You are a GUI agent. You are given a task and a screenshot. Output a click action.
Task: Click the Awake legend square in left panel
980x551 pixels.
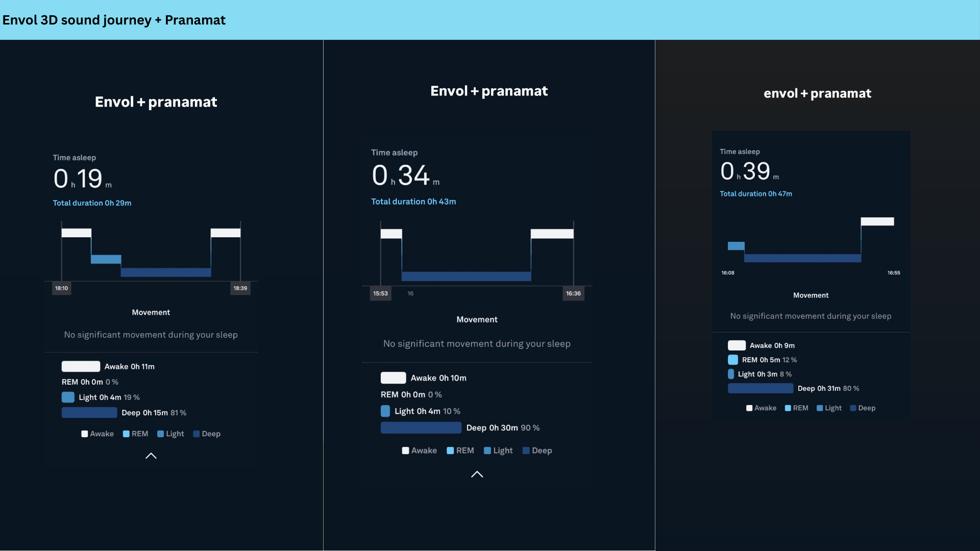coord(85,434)
